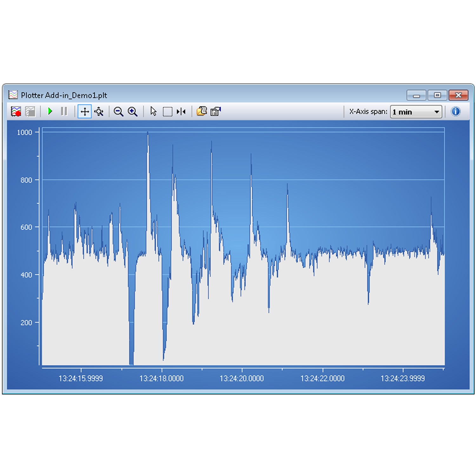Open plot properties settings icon
Viewport: 476px width, 476px height.
tap(215, 111)
